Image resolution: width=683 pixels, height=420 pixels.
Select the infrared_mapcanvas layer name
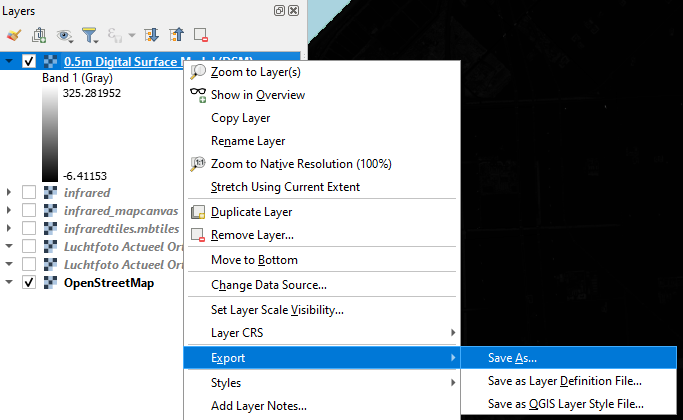click(121, 211)
